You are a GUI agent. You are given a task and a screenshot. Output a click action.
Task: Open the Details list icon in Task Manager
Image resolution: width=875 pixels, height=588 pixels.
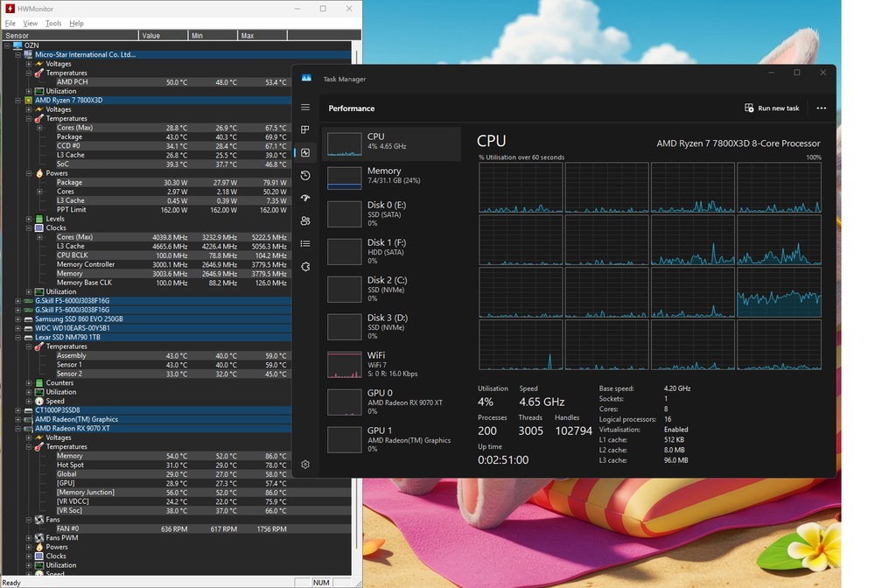[x=305, y=244]
